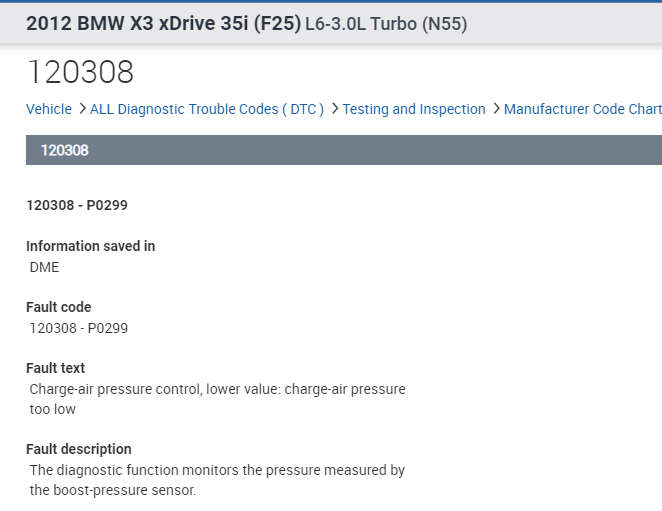Click the L6-3.0L Turbo (N55) engine text
Screen dimensions: 662x511
[x=386, y=24]
